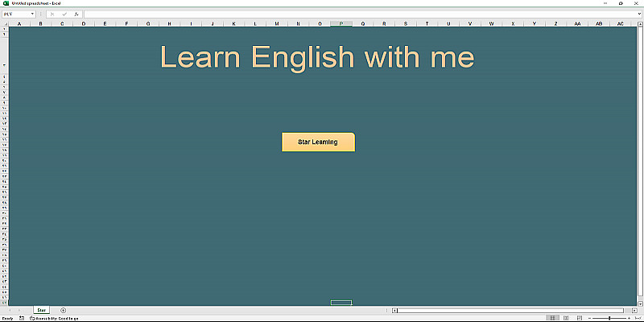Open the Name Box dropdown arrow

[x=32, y=14]
